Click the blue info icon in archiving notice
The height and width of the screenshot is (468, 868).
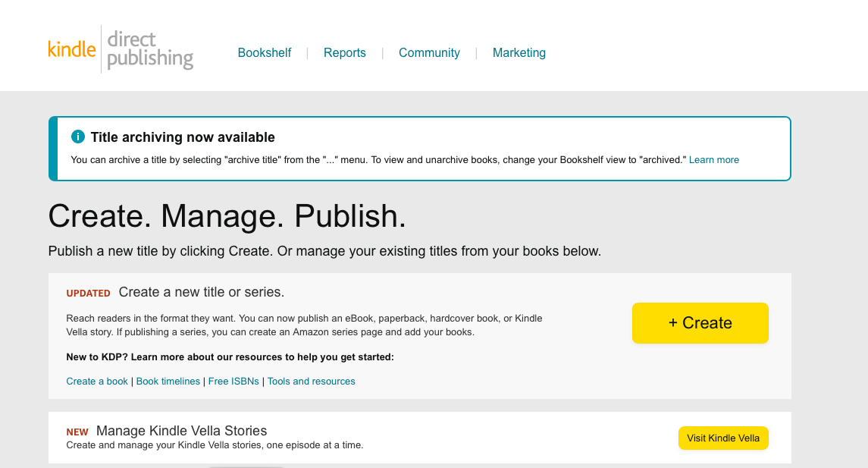pyautogui.click(x=78, y=137)
